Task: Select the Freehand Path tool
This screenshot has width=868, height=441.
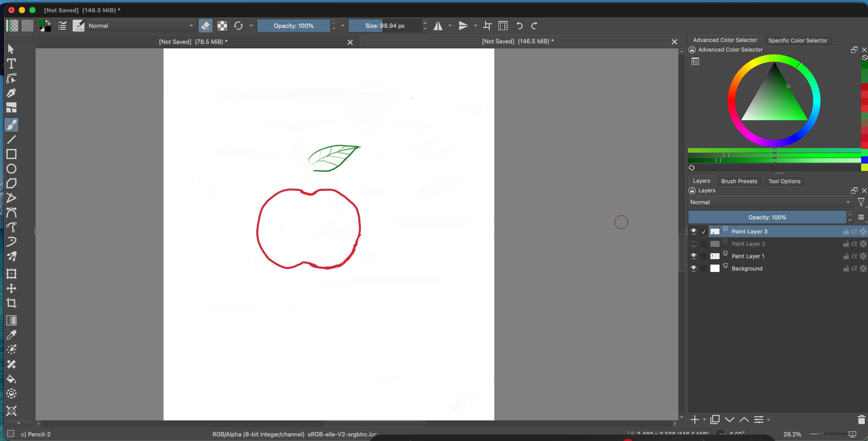Action: tap(11, 227)
